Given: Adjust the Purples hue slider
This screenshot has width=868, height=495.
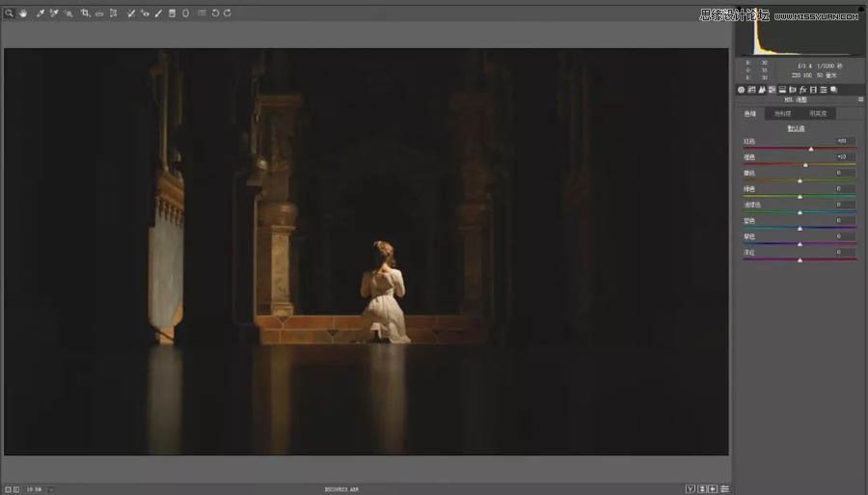Looking at the screenshot, I should pyautogui.click(x=800, y=243).
